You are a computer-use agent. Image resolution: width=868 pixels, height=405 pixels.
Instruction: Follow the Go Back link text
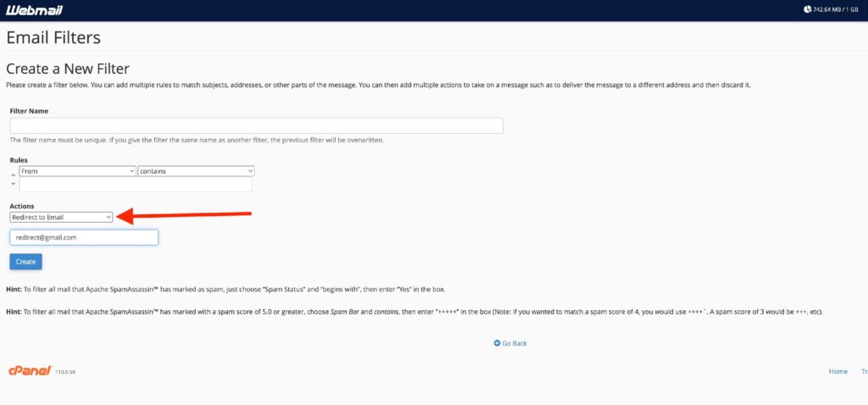[x=515, y=343]
